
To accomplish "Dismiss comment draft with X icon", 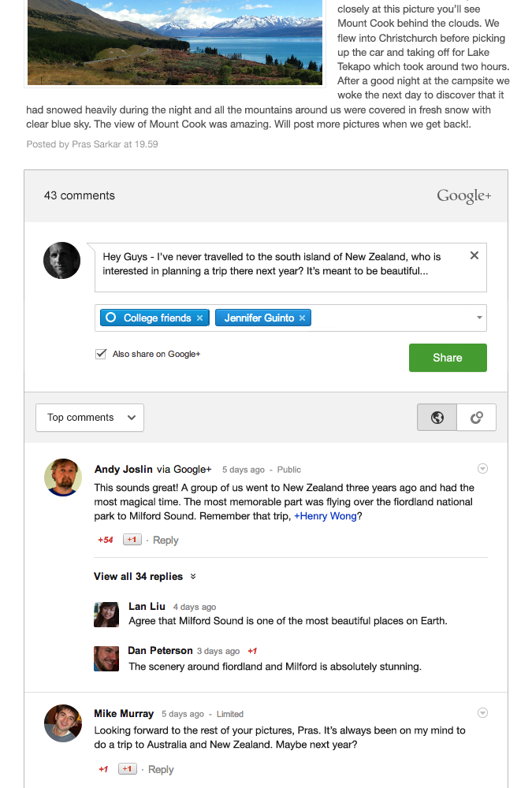I will tap(474, 255).
